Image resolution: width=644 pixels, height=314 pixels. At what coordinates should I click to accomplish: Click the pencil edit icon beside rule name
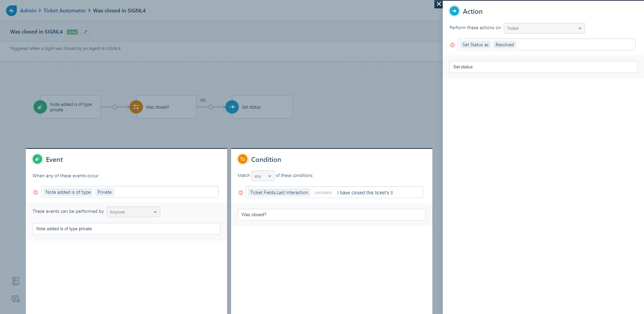(86, 32)
